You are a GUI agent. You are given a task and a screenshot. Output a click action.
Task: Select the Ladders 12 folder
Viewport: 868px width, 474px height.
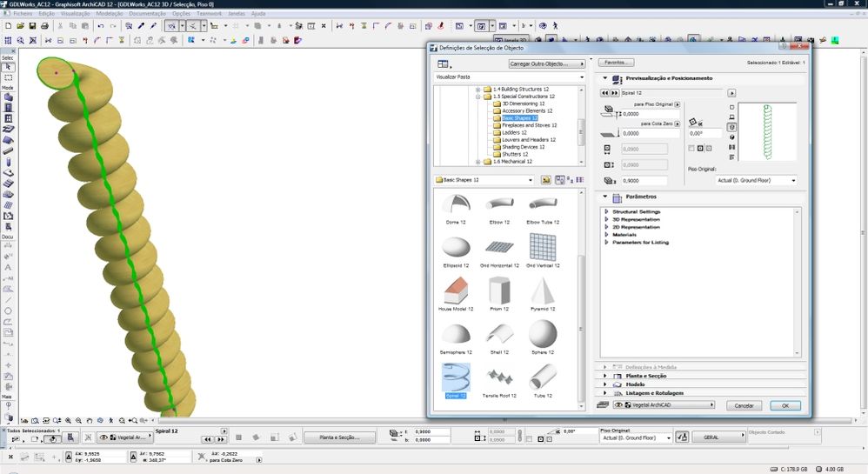click(514, 133)
